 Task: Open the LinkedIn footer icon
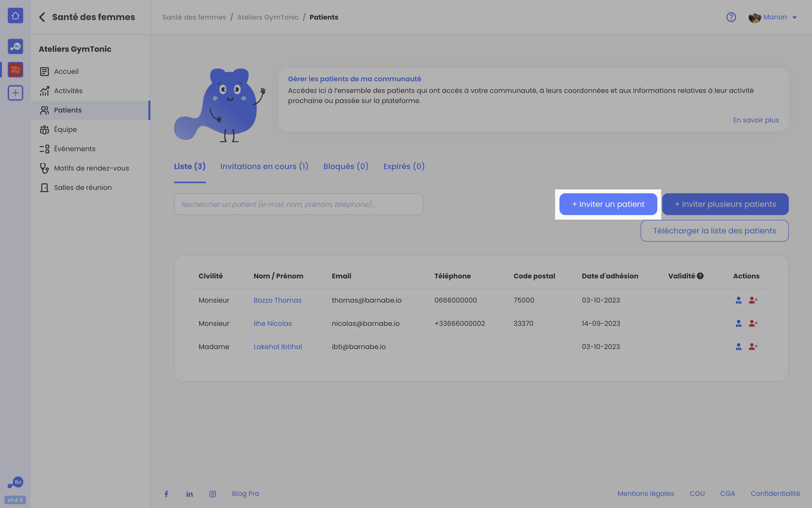click(x=189, y=494)
